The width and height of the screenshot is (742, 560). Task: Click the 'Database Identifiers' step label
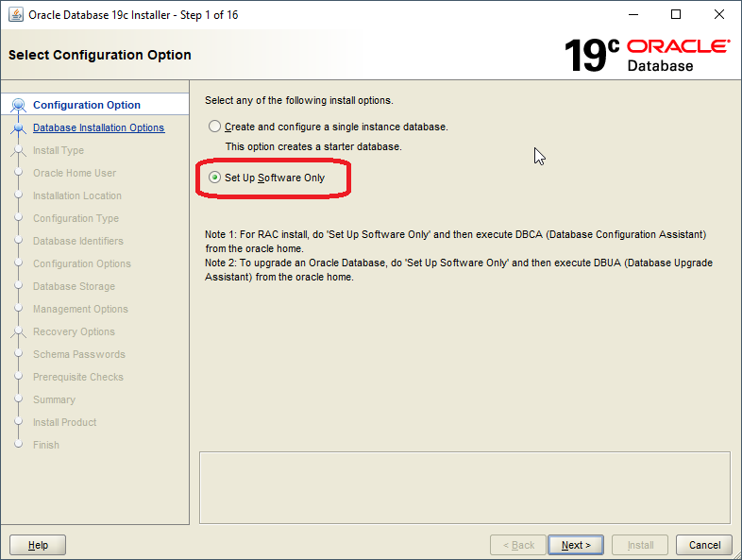point(78,242)
